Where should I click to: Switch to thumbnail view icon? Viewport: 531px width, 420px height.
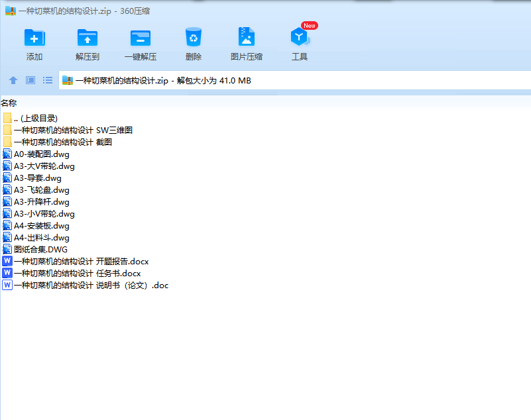tap(30, 80)
